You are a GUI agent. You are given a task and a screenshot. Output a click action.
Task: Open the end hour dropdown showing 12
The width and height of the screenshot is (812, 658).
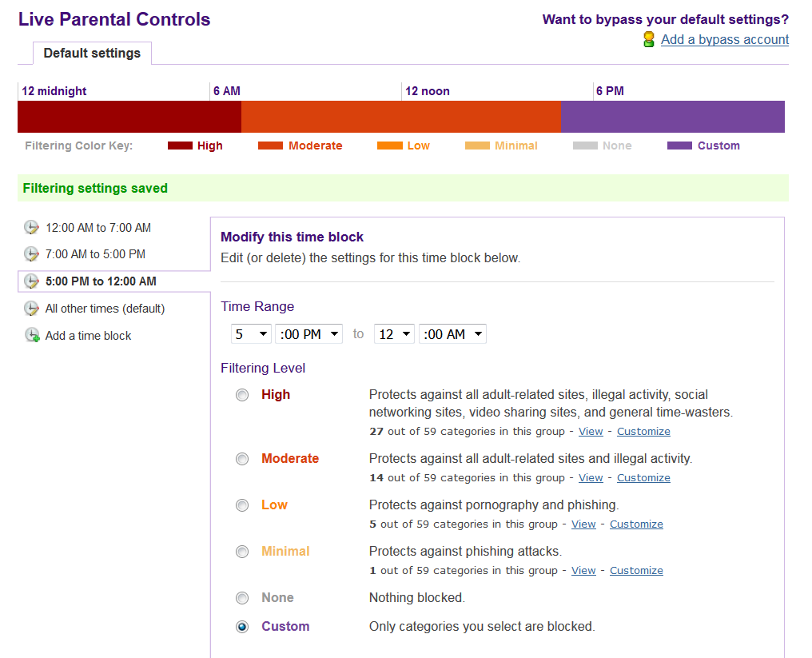coord(394,334)
